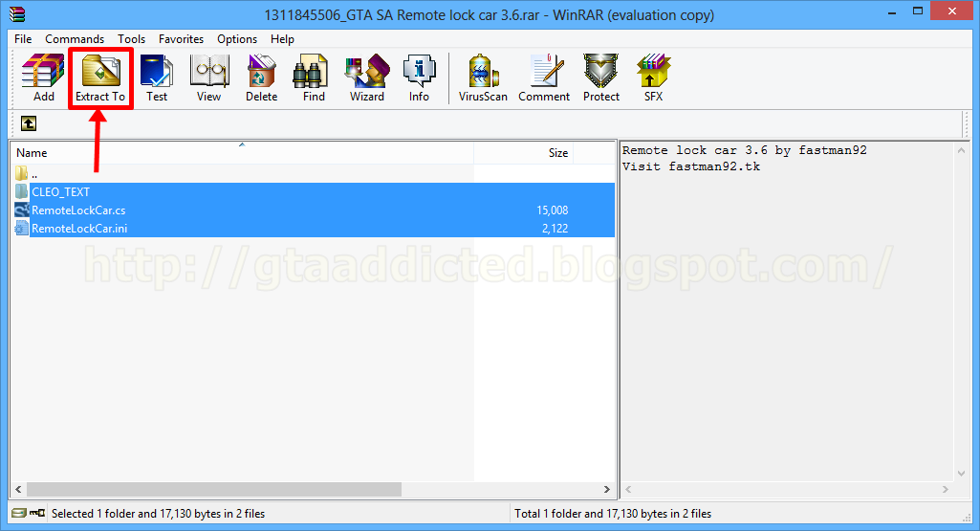Click the Protect archive shield icon
This screenshot has height=531, width=980.
point(601,77)
